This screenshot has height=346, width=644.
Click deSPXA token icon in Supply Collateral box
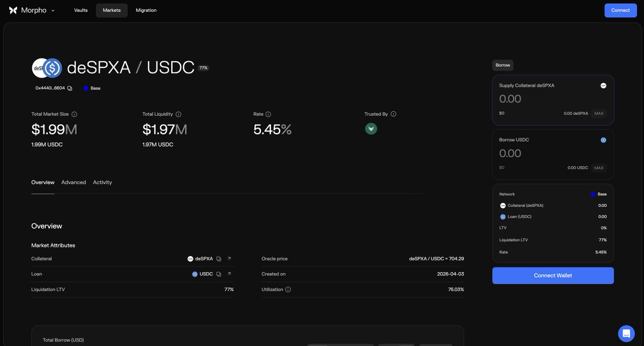click(603, 85)
